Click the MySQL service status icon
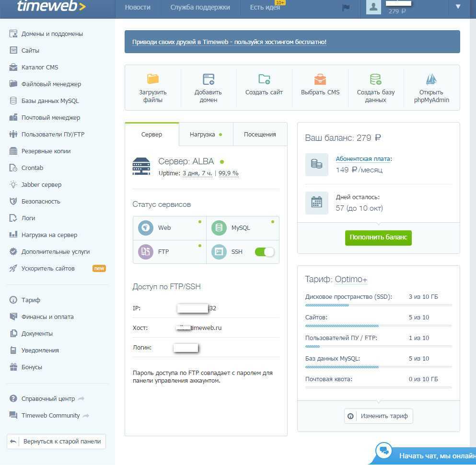 coord(219,227)
